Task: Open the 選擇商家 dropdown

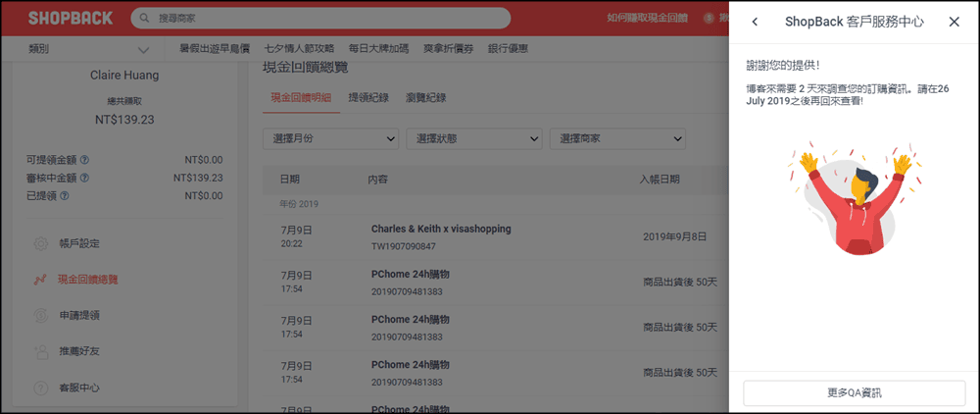Action: click(x=617, y=139)
